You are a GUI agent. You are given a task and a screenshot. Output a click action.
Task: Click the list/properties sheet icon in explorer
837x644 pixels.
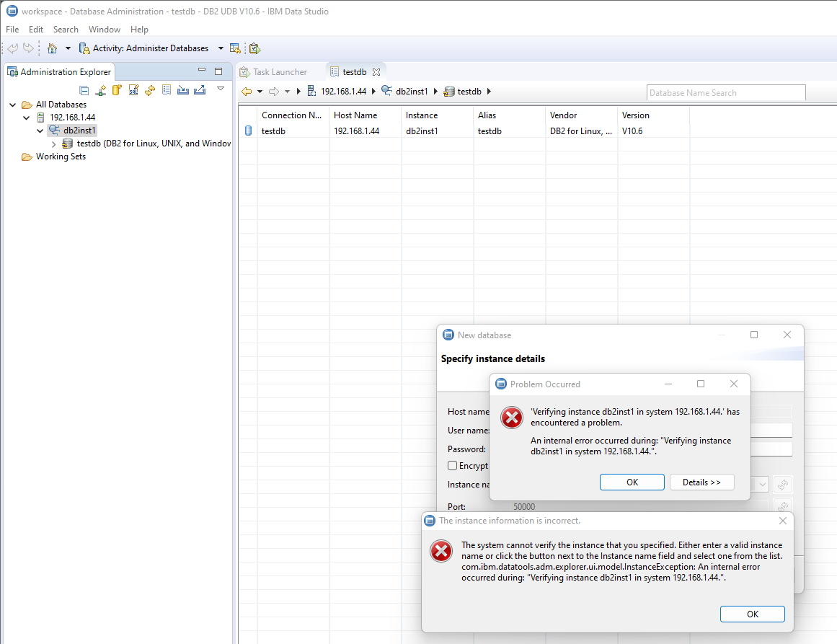click(x=167, y=90)
